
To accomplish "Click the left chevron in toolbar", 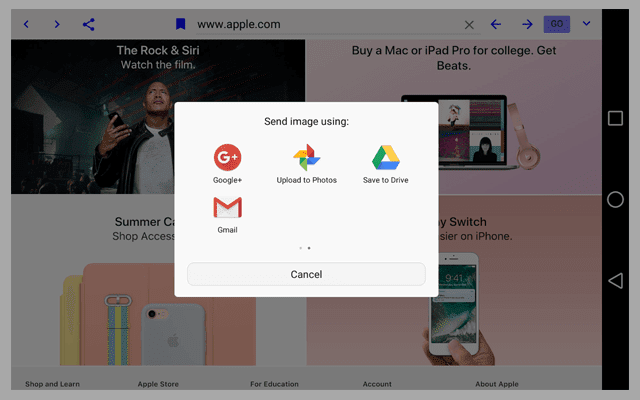I will (26, 24).
